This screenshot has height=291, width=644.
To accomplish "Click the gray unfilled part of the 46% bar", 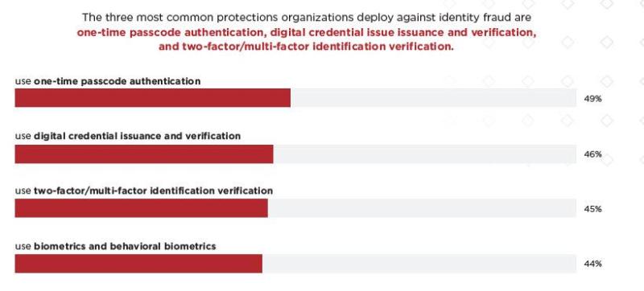I will pyautogui.click(x=425, y=154).
